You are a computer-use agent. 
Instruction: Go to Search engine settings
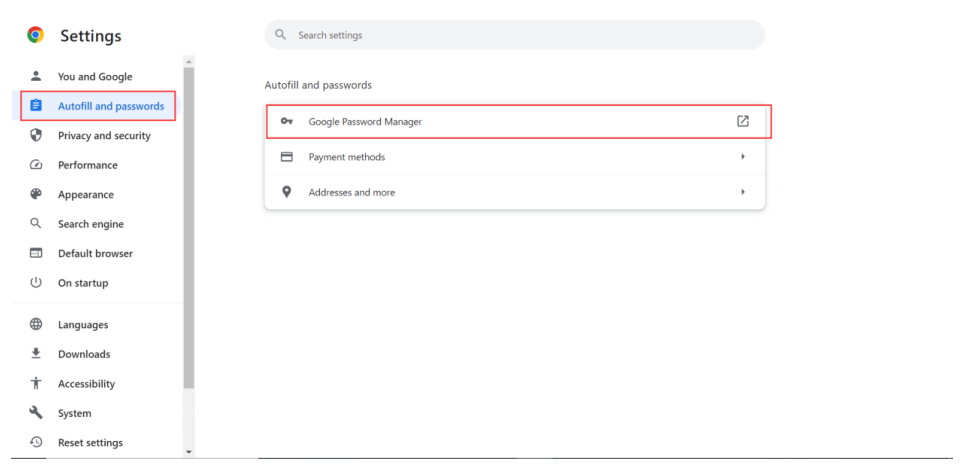point(90,224)
